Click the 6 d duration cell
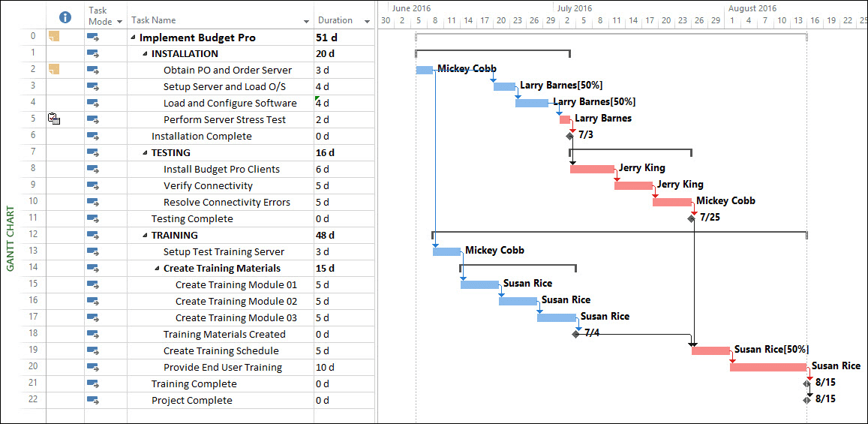The image size is (868, 424). coord(344,170)
